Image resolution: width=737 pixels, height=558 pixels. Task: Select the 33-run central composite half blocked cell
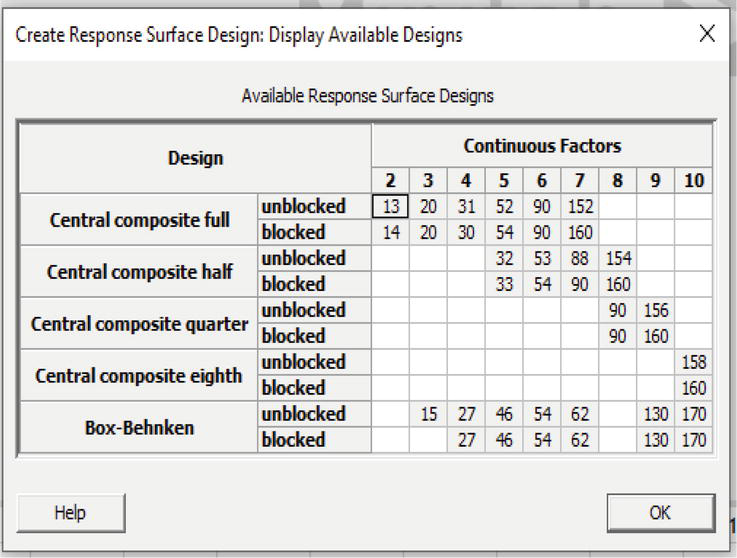[504, 284]
